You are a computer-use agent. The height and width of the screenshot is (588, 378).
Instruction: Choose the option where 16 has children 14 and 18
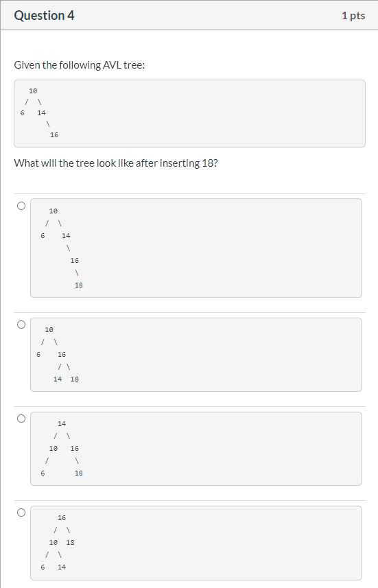coord(21,325)
